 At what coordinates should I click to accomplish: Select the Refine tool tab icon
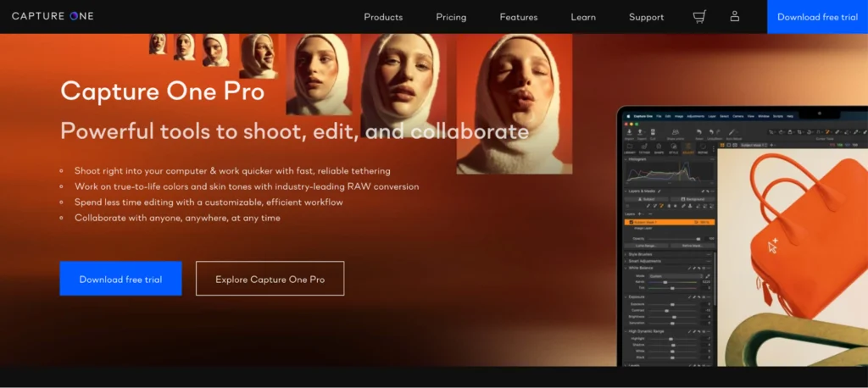click(x=703, y=147)
